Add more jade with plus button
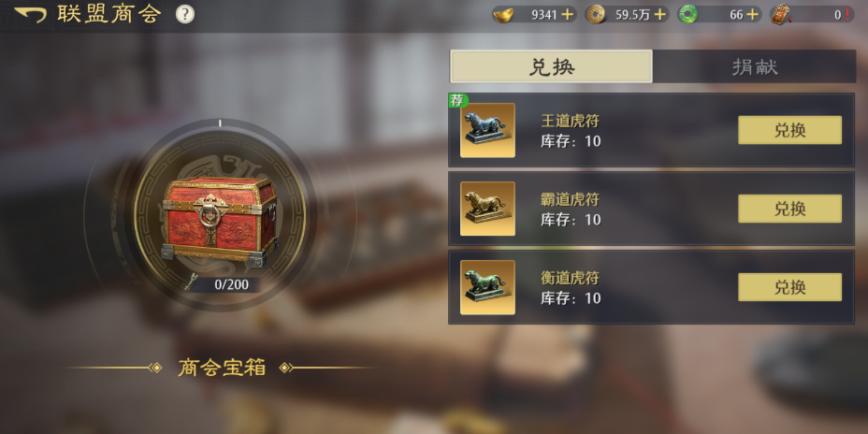 752,15
